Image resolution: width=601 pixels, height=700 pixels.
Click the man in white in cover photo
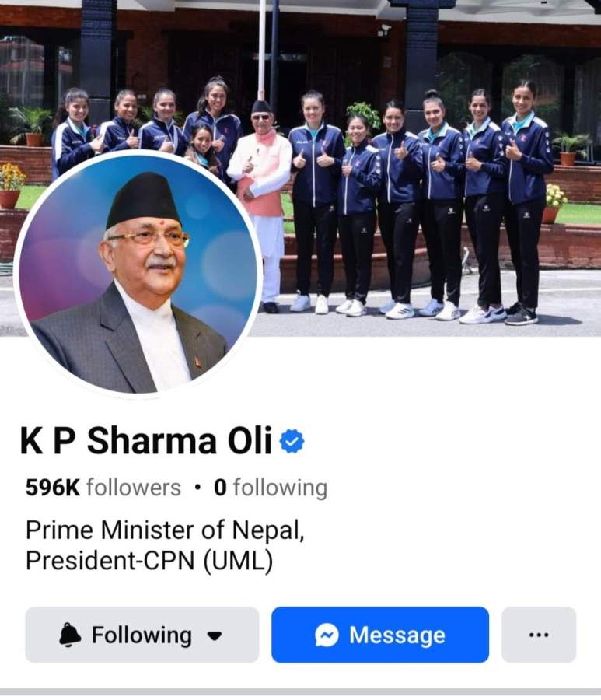(x=261, y=205)
